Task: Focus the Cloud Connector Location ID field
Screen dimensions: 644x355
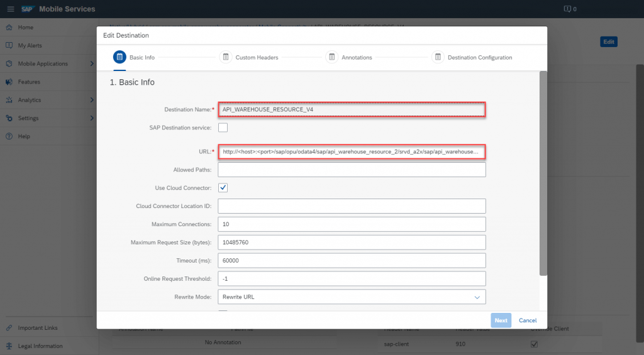Action: coord(352,206)
